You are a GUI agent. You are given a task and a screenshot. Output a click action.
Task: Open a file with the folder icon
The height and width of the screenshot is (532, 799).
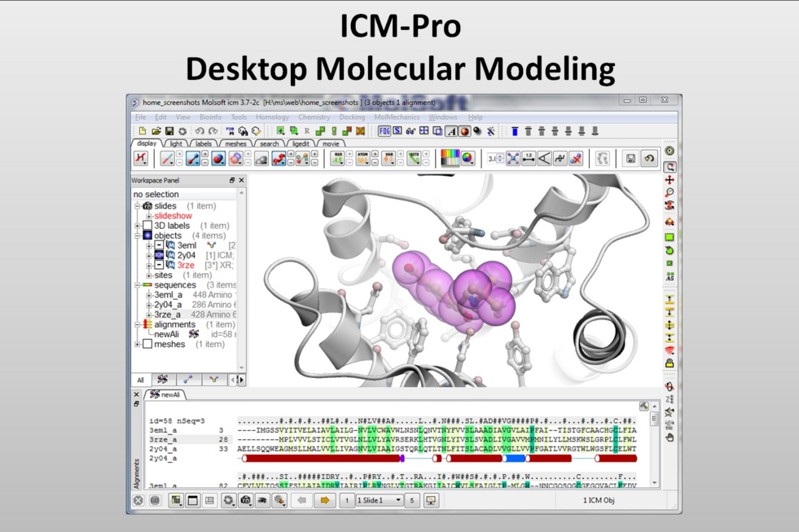(156, 131)
